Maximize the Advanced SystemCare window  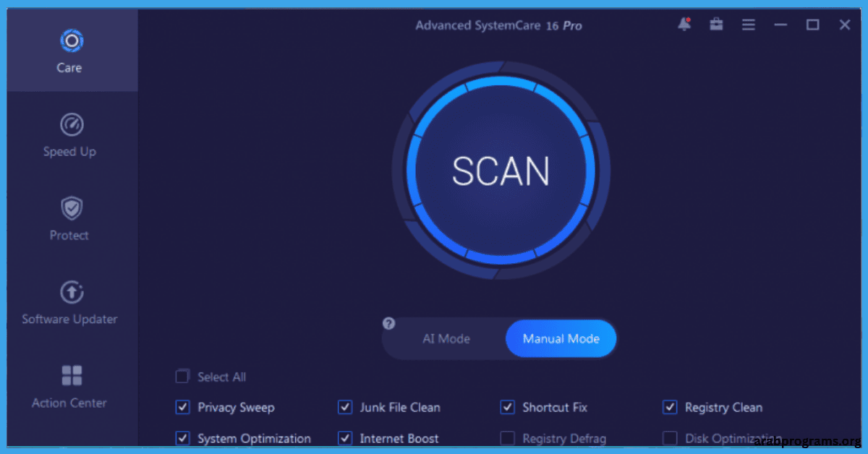tap(812, 25)
